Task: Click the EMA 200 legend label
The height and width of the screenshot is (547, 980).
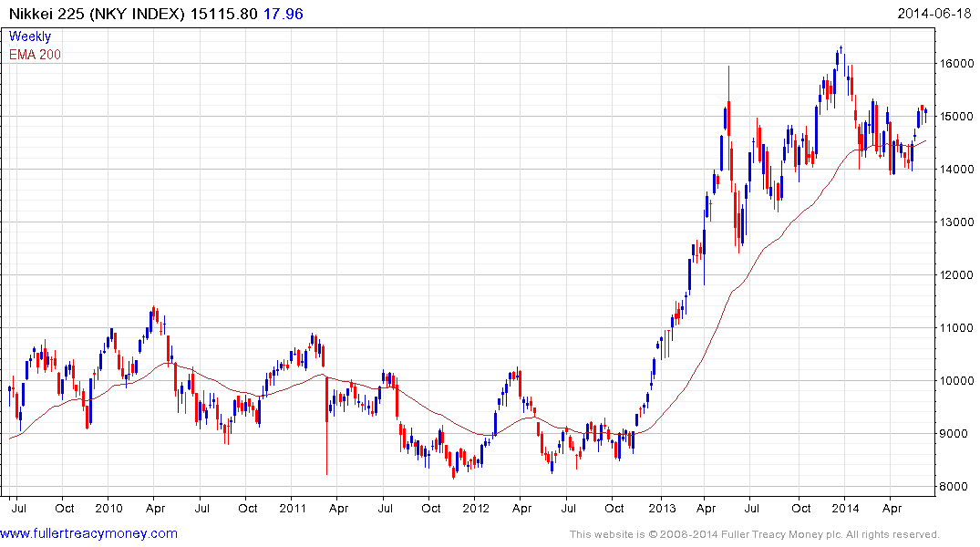Action: pos(35,55)
